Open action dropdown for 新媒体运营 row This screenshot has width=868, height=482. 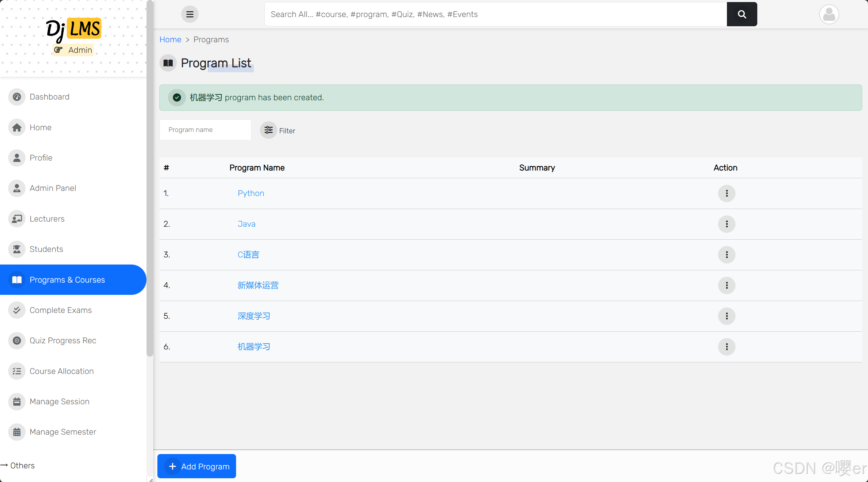(x=726, y=285)
